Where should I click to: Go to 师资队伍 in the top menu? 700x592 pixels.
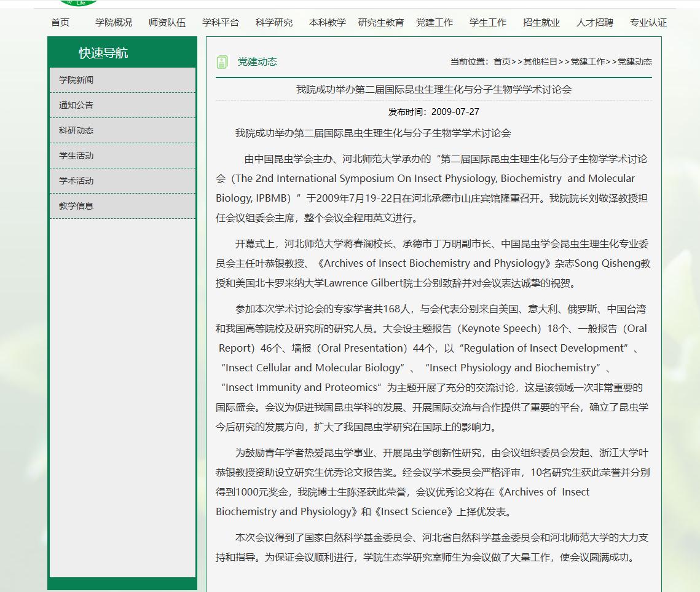[x=167, y=23]
